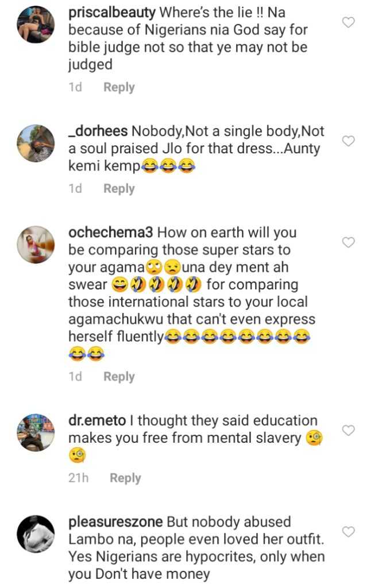Open priscalbeauty's profile picture
The image size is (378, 588).
[x=36, y=25]
